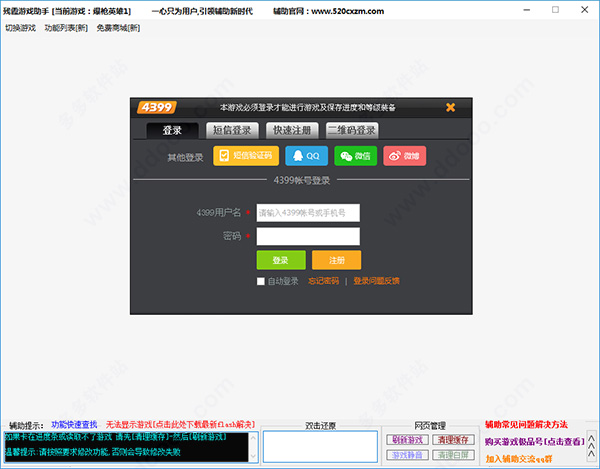This screenshot has height=469, width=600.
Task: Open 辅助常见问题解决方法 link
Action: (x=526, y=424)
